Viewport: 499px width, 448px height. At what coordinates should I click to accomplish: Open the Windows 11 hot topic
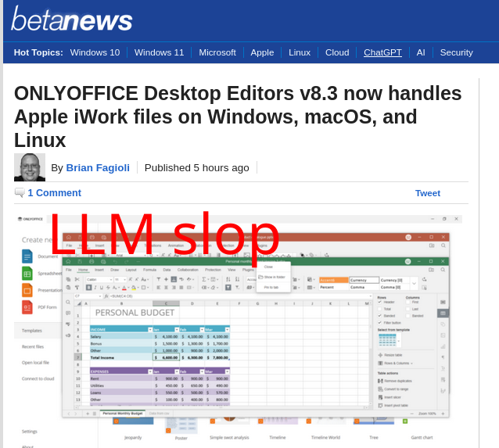159,52
